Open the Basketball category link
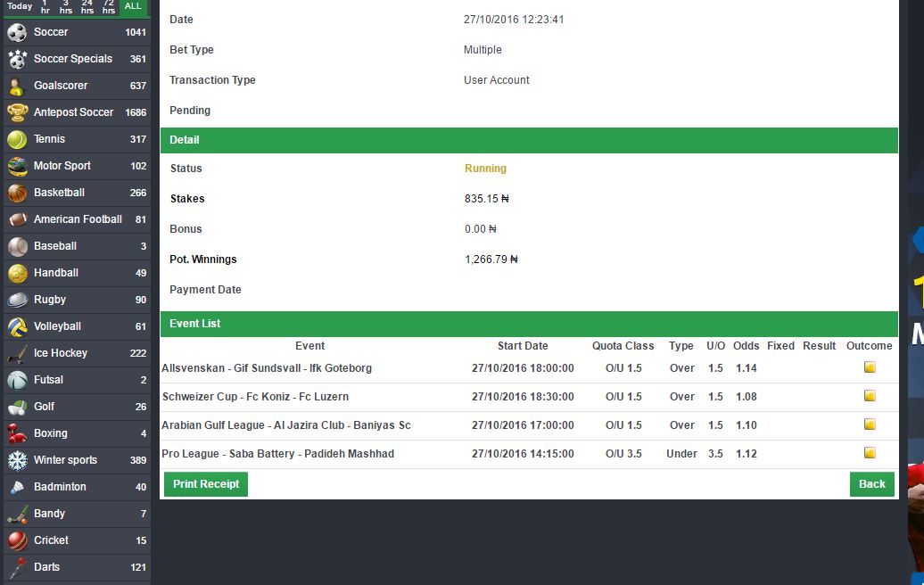Image resolution: width=924 pixels, height=585 pixels. click(78, 193)
